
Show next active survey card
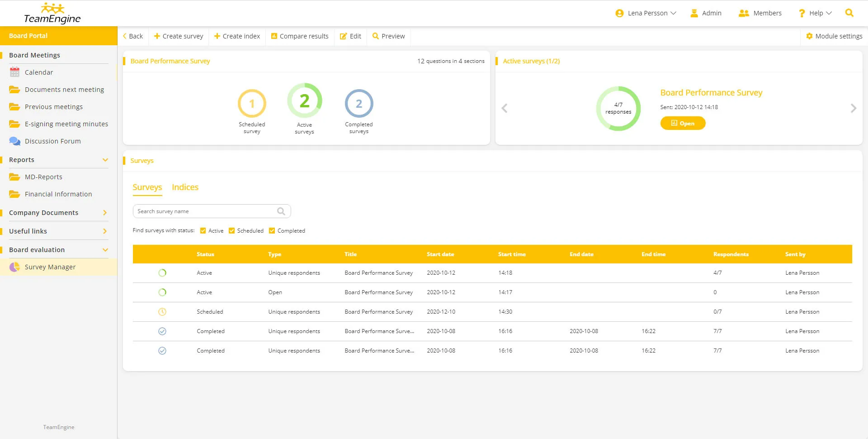click(x=853, y=108)
